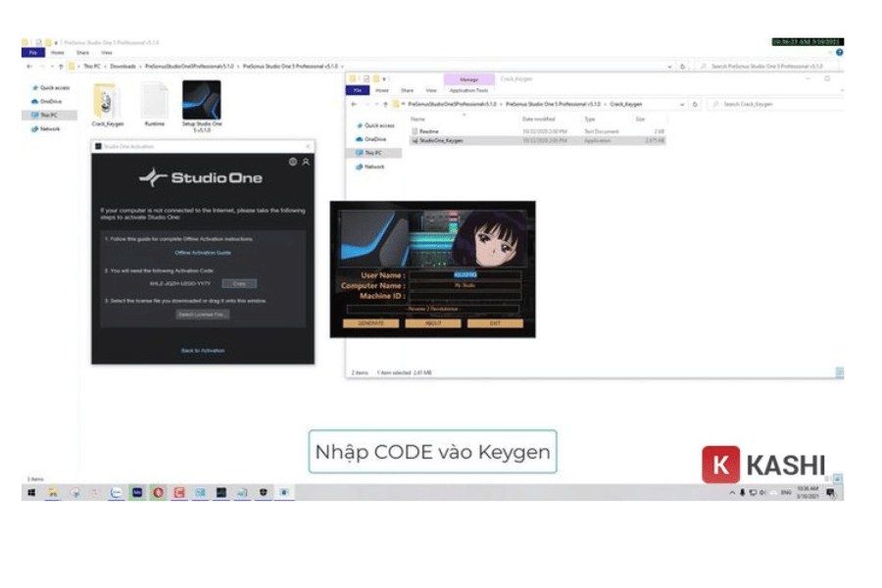The image size is (882, 588).
Task: Expand address bar history in Crack_Keygen window
Action: 682,104
